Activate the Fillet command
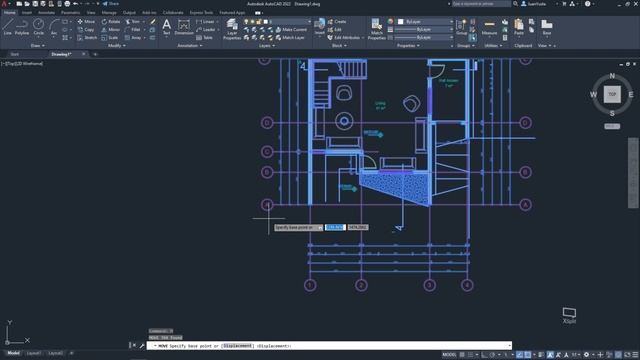640x360 pixels. pos(133,30)
